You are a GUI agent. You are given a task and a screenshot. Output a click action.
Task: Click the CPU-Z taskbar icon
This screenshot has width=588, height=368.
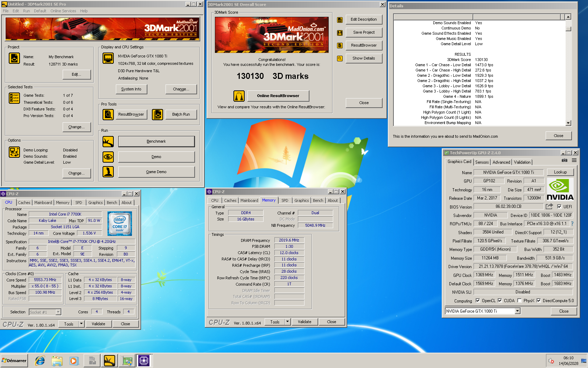[144, 360]
